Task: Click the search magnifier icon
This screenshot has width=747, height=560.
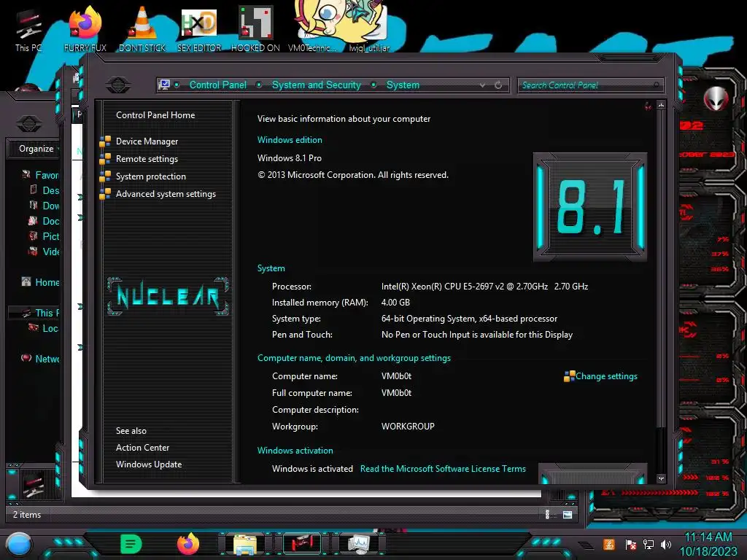Action: click(x=656, y=85)
